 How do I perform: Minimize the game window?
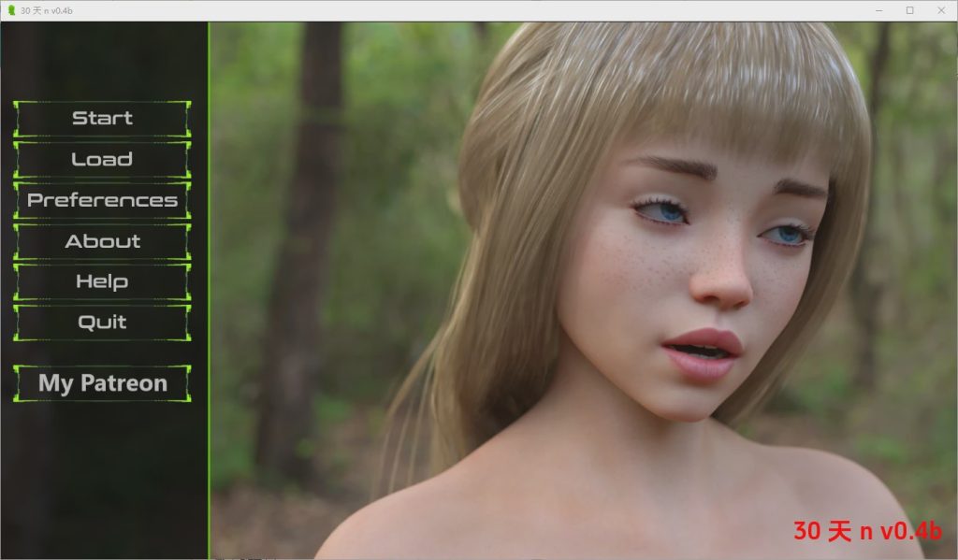click(879, 10)
